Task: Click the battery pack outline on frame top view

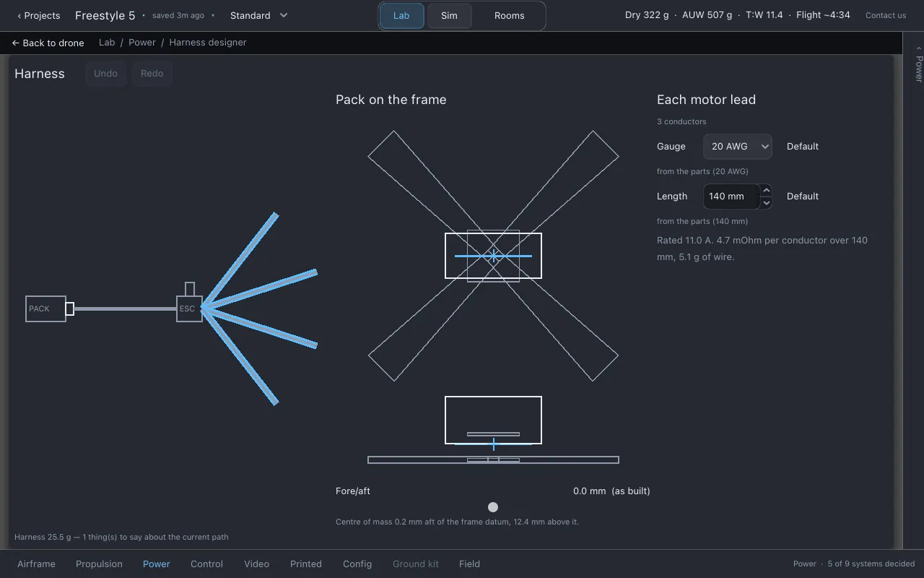Action: 493,256
